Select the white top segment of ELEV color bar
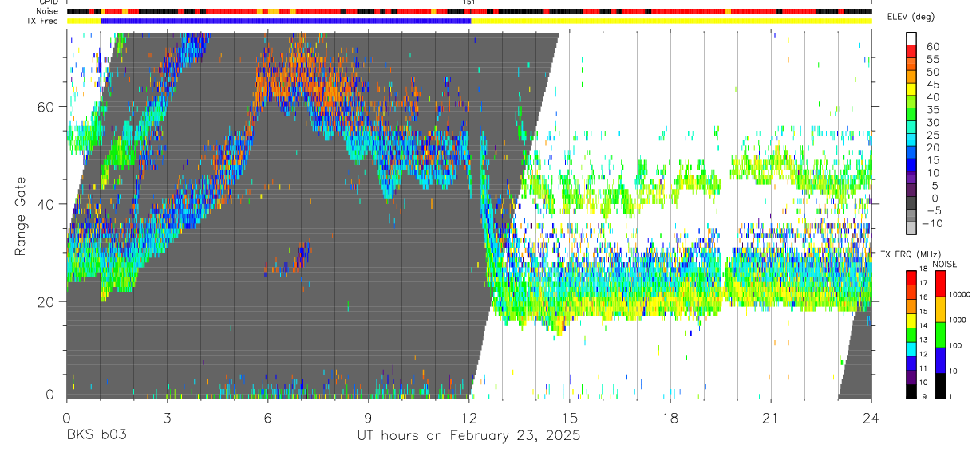Image resolution: width=980 pixels, height=452 pixels. (911, 38)
